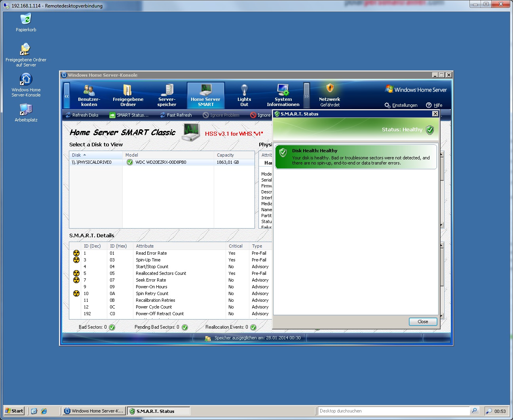Click the X of the S.M.A.R.T. Status dialog

coord(435,114)
